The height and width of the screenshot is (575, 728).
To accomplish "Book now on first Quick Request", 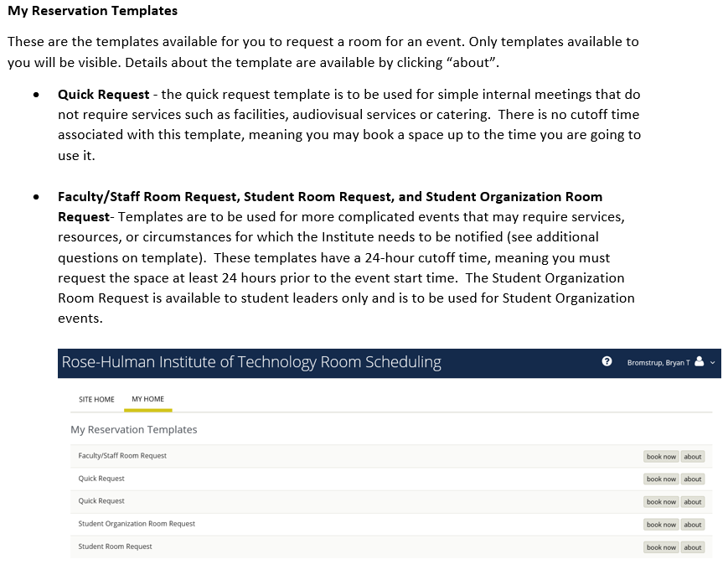I will click(661, 479).
